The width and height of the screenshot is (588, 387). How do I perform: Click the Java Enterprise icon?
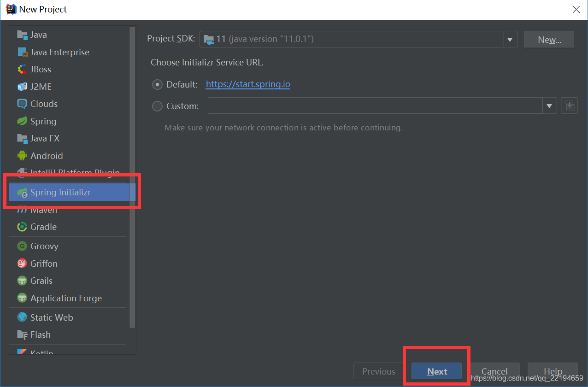pyautogui.click(x=22, y=52)
